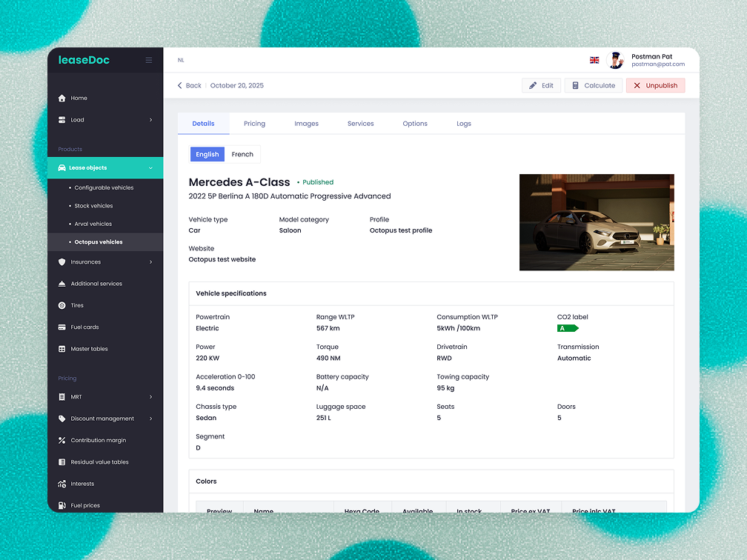Select the UK flag language icon
Image resolution: width=747 pixels, height=560 pixels.
[x=594, y=60]
